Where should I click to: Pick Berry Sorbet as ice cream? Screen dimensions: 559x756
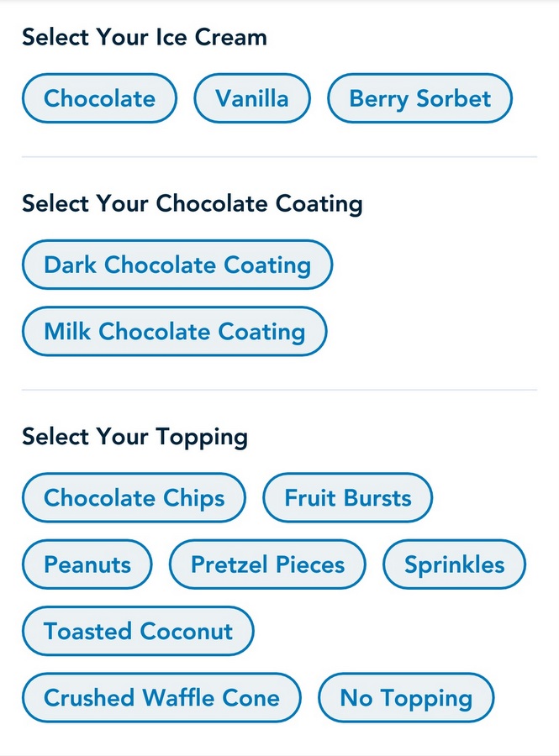419,98
